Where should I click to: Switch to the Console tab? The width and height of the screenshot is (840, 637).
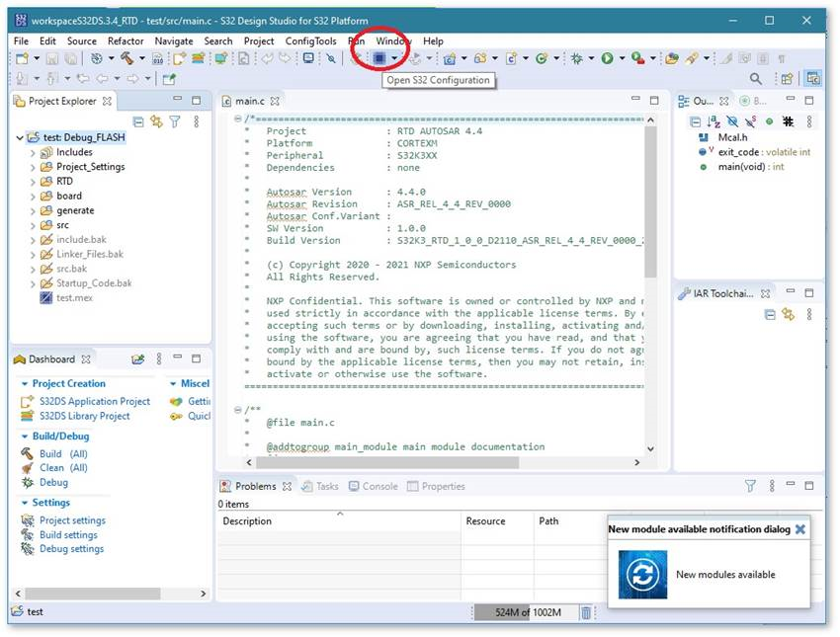tap(374, 486)
